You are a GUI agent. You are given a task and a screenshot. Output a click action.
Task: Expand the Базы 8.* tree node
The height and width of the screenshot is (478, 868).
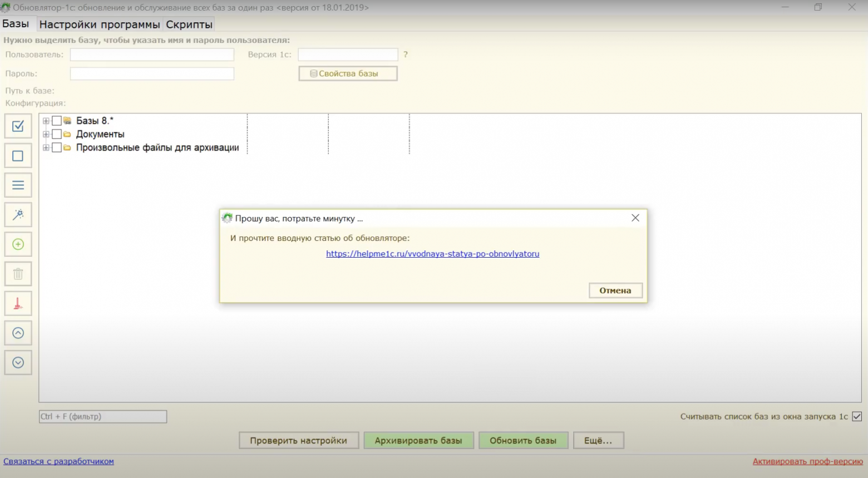point(46,121)
